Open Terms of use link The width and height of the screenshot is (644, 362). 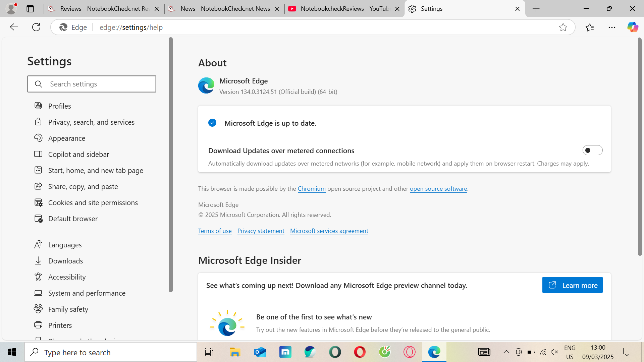[215, 231]
